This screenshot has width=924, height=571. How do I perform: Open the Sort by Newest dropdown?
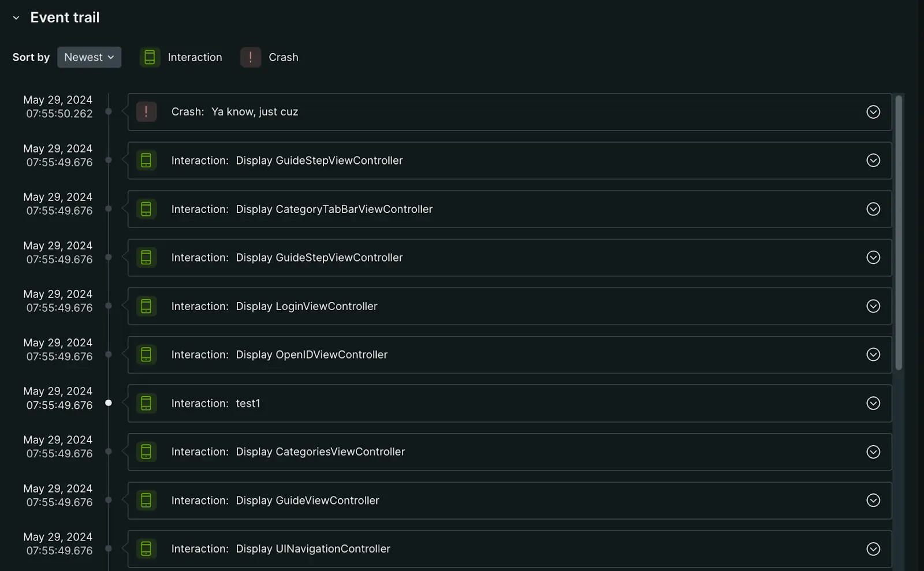tap(89, 57)
